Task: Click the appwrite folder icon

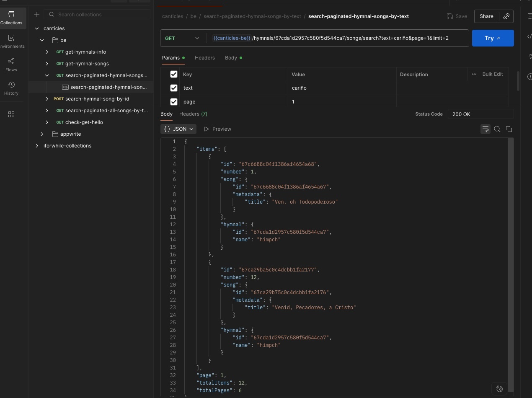Action: (x=55, y=134)
